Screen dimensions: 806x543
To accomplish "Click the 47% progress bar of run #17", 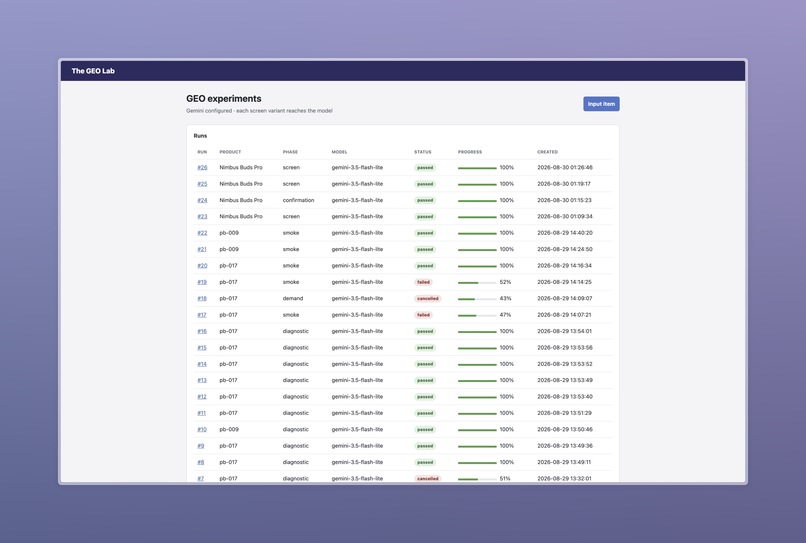I will 477,315.
